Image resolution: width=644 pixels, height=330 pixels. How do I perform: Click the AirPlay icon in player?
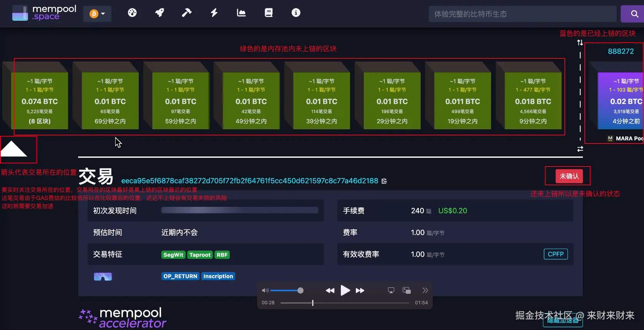pos(391,290)
